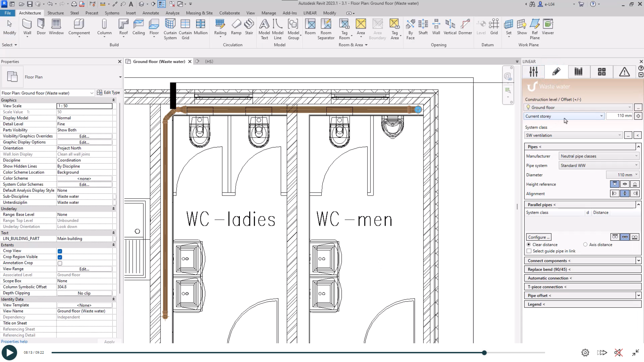Select the Wall tool in the Build panel
The height and width of the screenshot is (362, 644).
(27, 27)
